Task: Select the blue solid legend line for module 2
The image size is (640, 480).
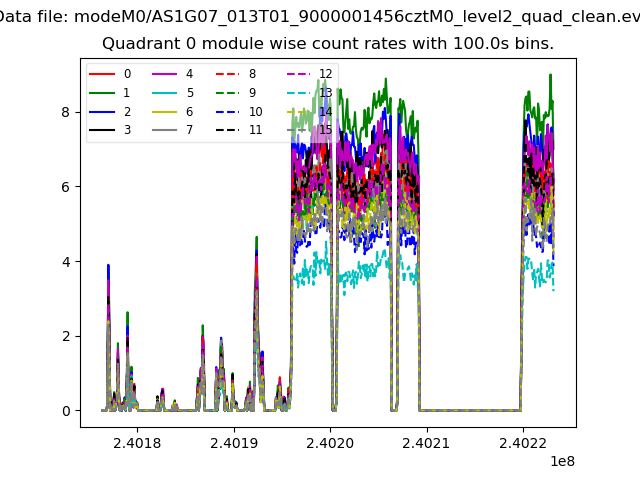Action: pyautogui.click(x=102, y=111)
